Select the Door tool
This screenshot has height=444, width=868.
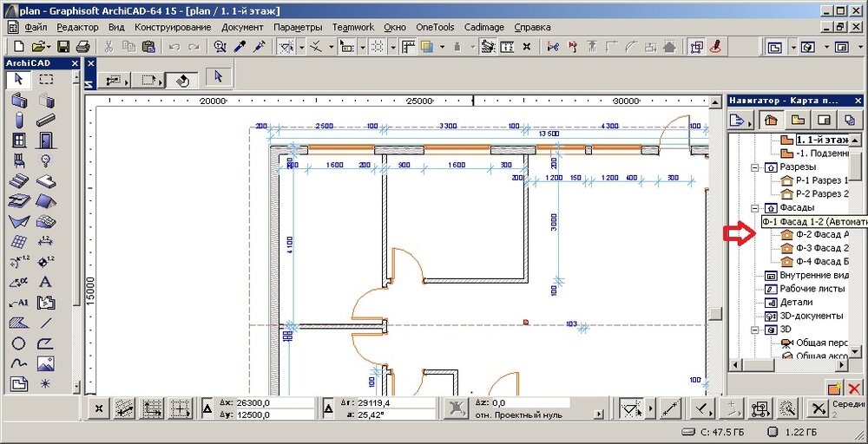tap(46, 140)
